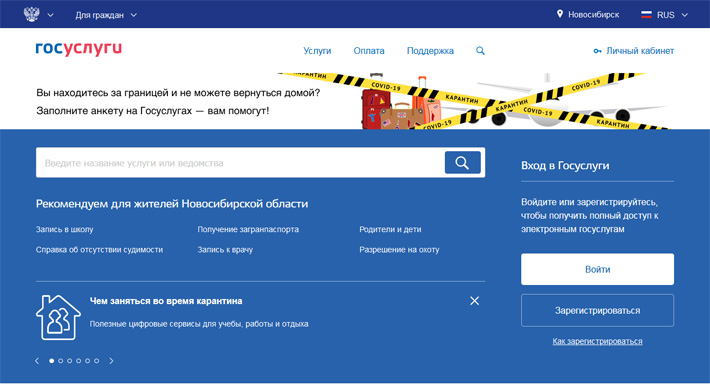Go to the previous carousel slide arrow
The width and height of the screenshot is (710, 384).
pos(37,361)
